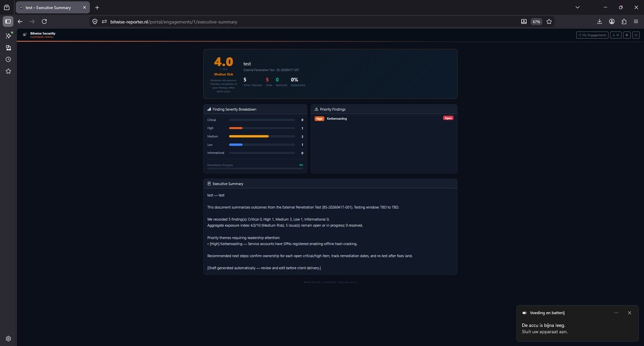Click the shield tracking protection icon

point(95,22)
